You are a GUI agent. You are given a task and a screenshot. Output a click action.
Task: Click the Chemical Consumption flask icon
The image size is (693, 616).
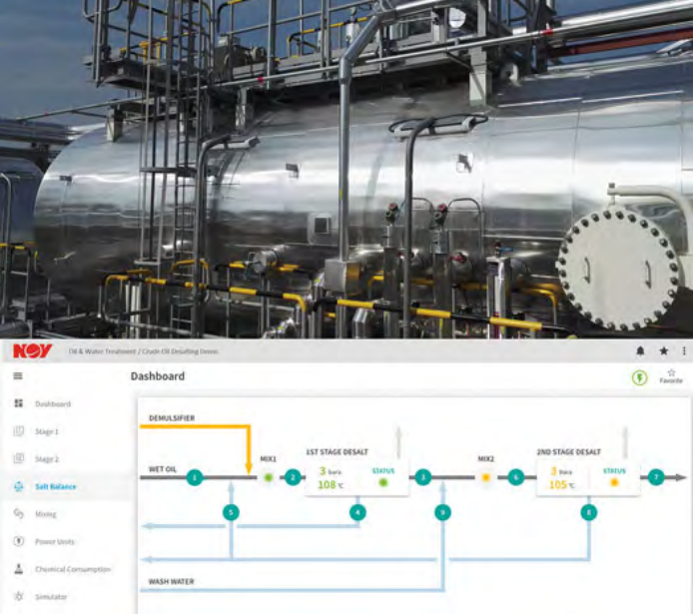18,569
